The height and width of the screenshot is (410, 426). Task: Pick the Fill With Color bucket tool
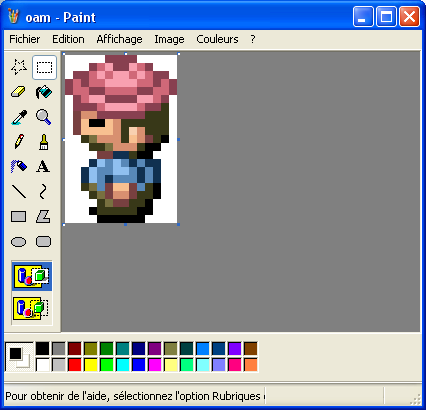point(44,92)
